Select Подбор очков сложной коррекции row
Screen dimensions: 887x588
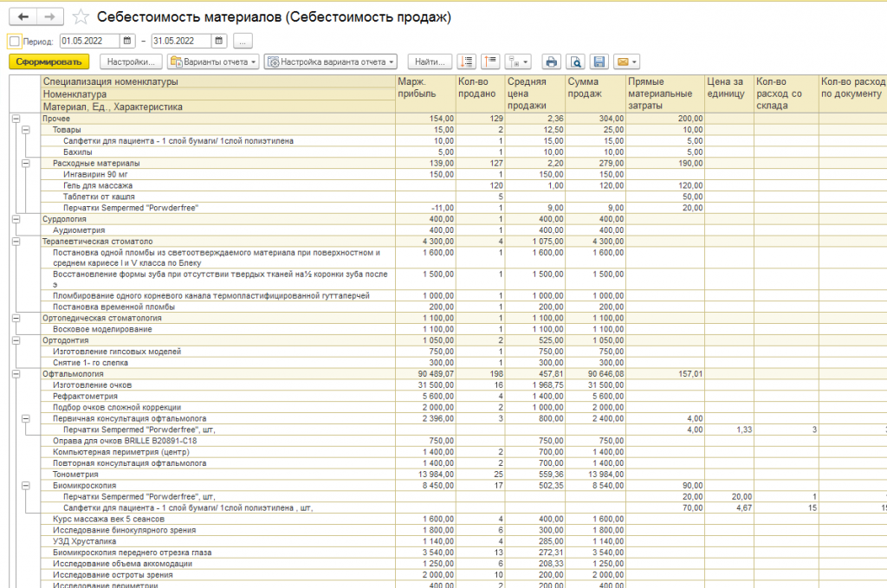tap(217, 408)
